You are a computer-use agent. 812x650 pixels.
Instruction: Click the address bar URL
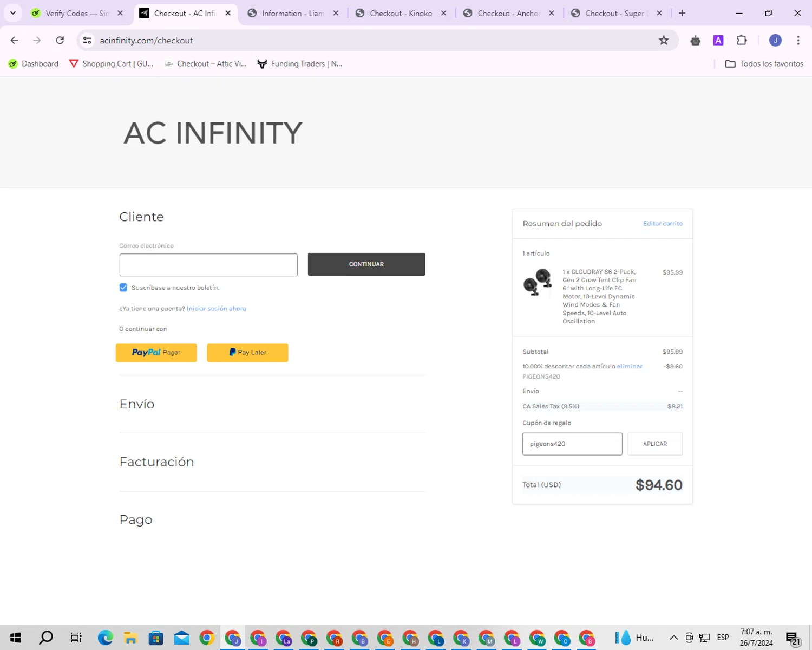point(146,40)
